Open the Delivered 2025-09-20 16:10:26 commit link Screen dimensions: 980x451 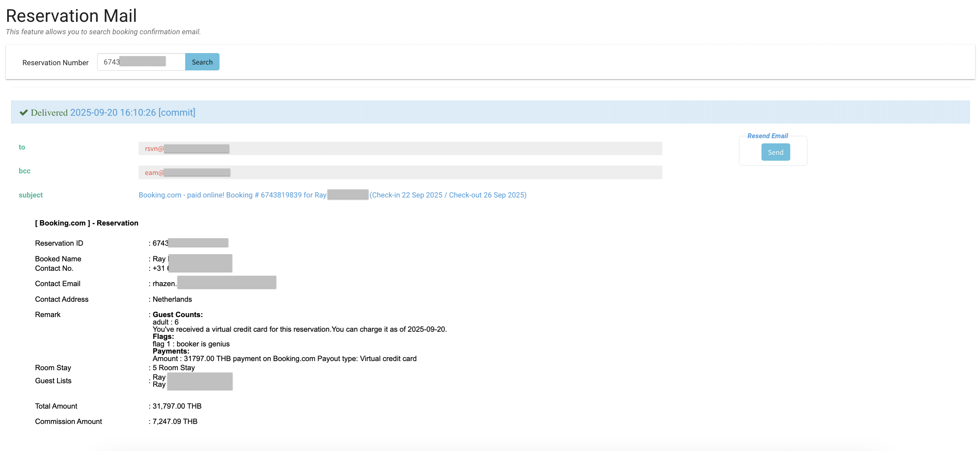point(132,112)
